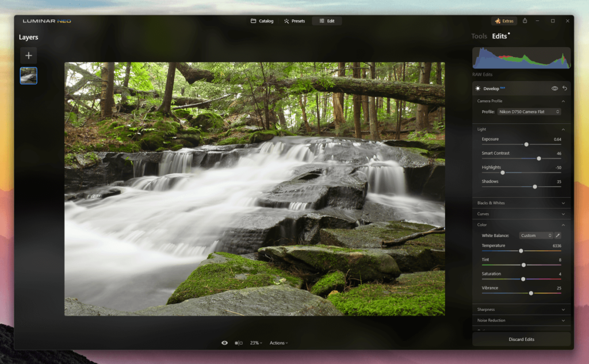Reset the Develop tool with the undo arrow

click(x=564, y=89)
